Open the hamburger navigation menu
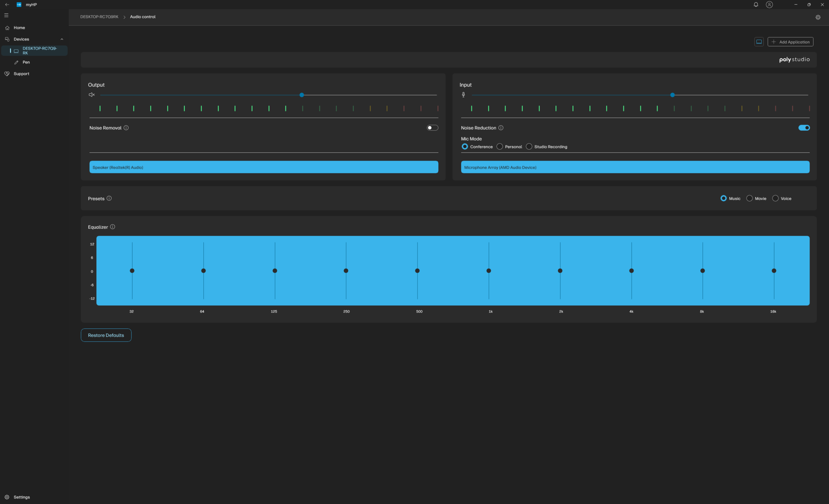This screenshot has width=829, height=504. click(6, 15)
